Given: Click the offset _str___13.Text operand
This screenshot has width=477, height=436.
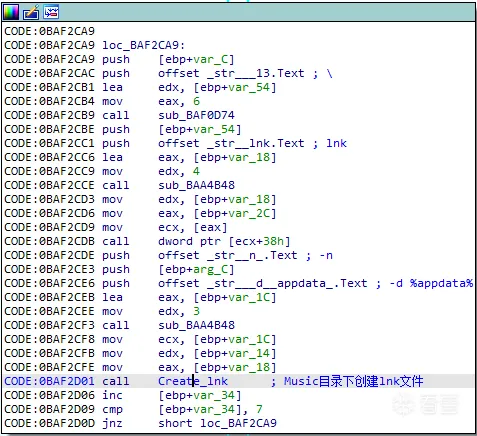Looking at the screenshot, I should point(231,73).
